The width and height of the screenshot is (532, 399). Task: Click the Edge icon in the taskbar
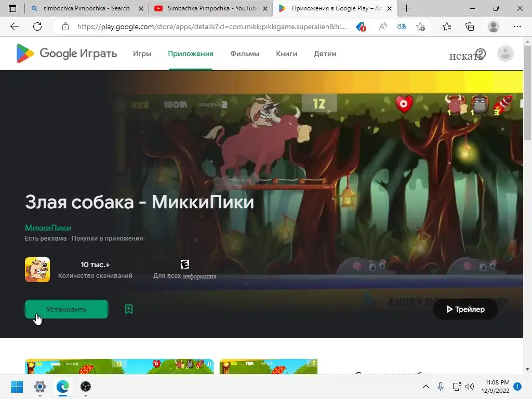pos(63,387)
